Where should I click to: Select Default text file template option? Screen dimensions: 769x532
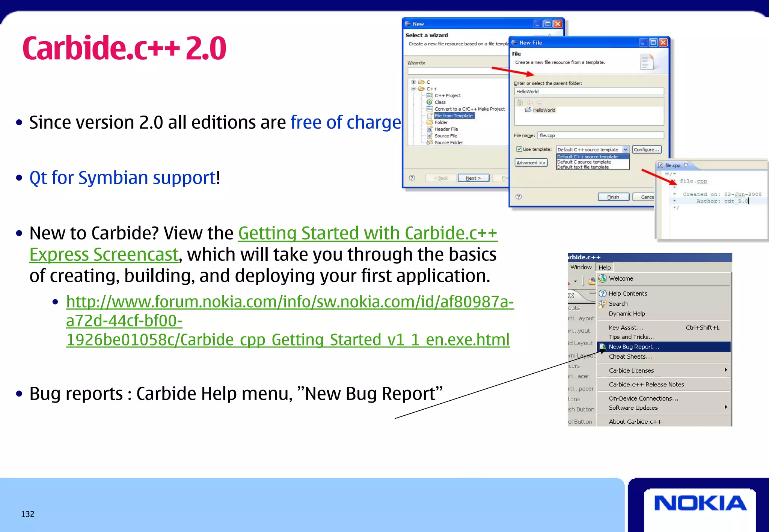pyautogui.click(x=593, y=167)
